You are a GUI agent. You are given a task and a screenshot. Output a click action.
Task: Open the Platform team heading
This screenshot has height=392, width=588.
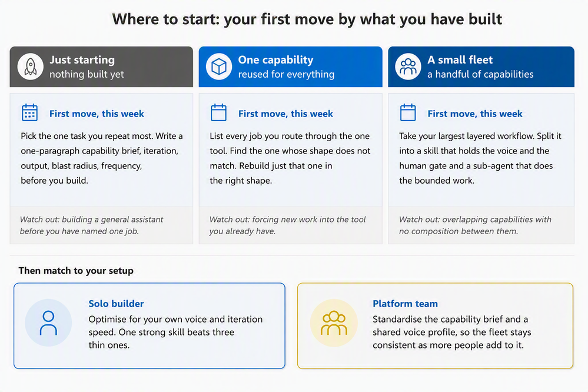tap(405, 304)
